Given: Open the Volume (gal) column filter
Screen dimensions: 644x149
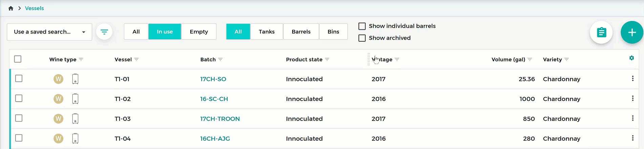Looking at the screenshot, I should pyautogui.click(x=530, y=60).
